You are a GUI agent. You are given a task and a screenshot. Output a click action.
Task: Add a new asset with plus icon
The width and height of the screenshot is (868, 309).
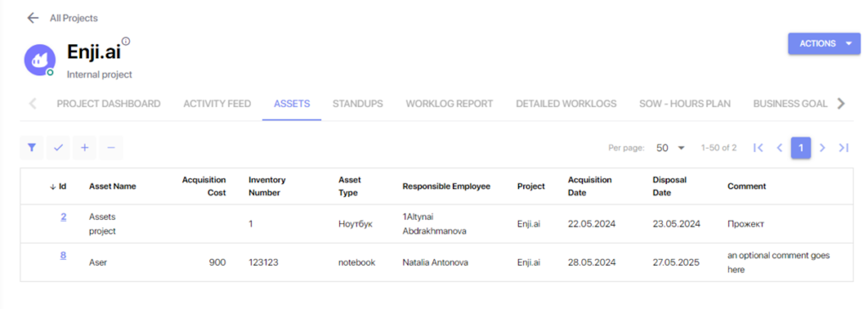pyautogui.click(x=85, y=148)
